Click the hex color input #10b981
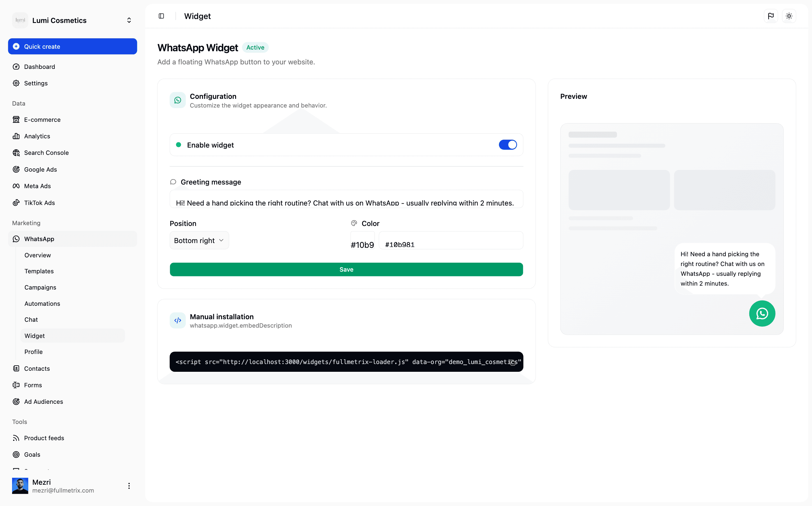Viewport: 812px width, 506px height. (451, 240)
